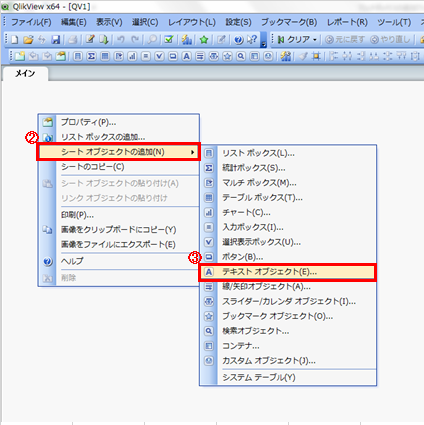
Task: Open the ブックマーク(B) menu
Action: click(289, 22)
